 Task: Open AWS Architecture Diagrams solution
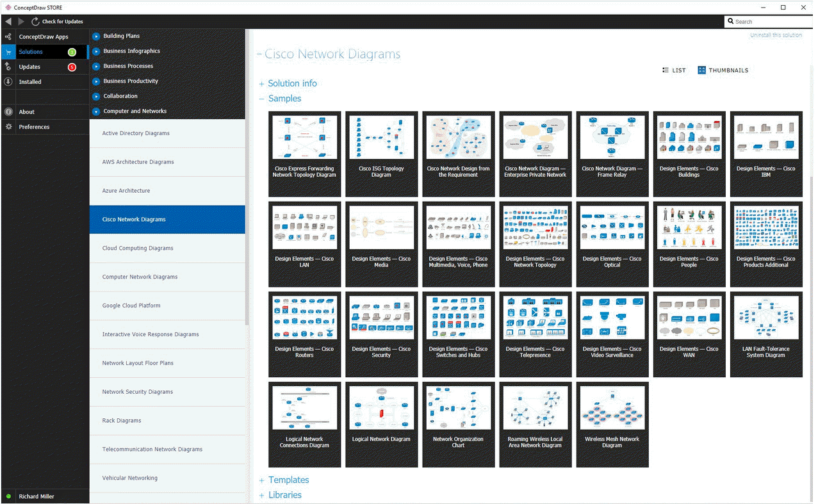167,162
